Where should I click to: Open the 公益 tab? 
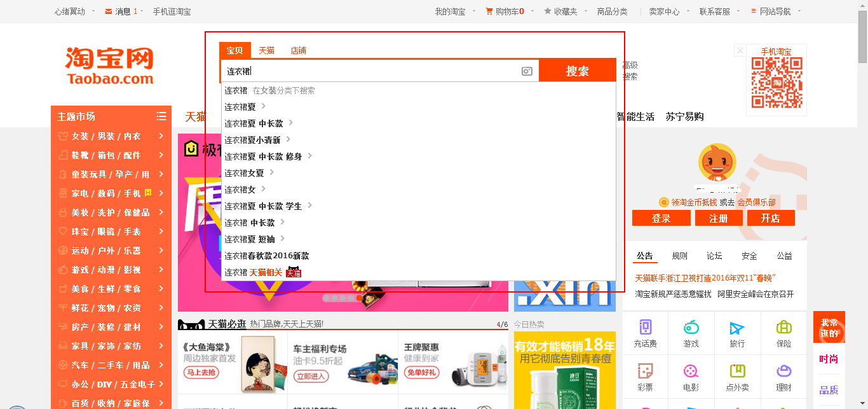pyautogui.click(x=785, y=256)
